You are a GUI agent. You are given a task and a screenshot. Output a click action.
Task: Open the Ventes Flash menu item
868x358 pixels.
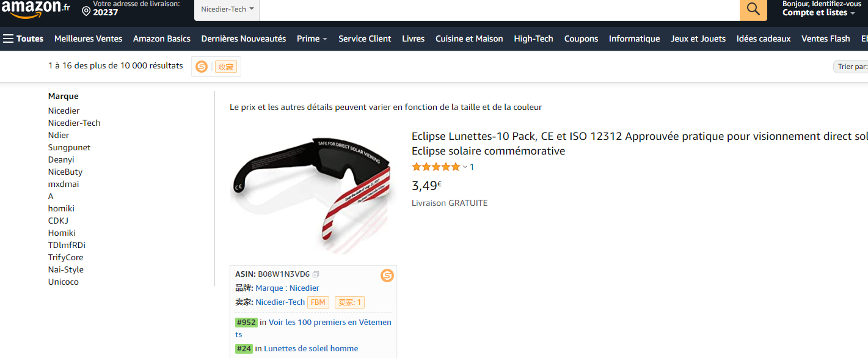pyautogui.click(x=826, y=38)
